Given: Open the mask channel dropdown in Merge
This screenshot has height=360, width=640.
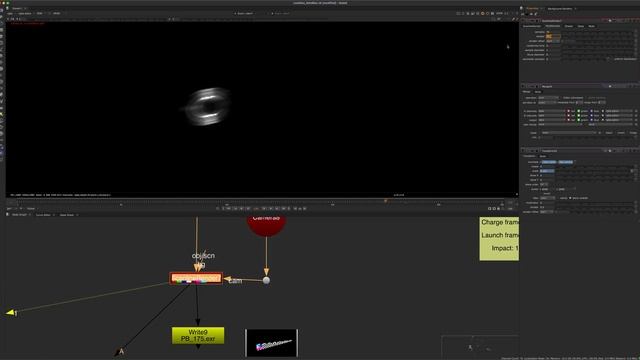Looking at the screenshot, I should coord(569,133).
